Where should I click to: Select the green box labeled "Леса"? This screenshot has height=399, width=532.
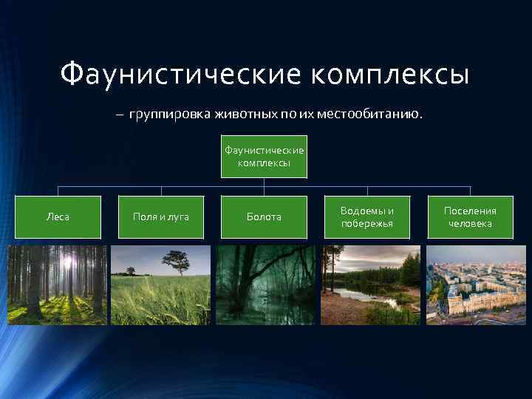tap(58, 217)
